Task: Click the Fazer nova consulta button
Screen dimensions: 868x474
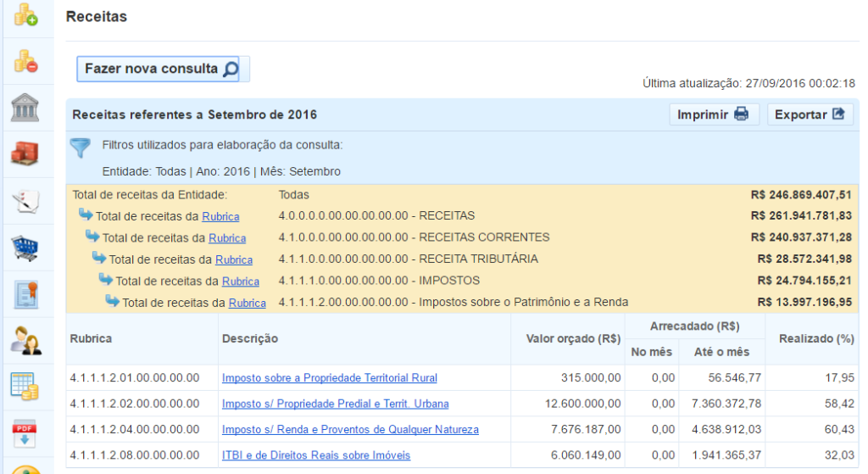Action: [161, 69]
